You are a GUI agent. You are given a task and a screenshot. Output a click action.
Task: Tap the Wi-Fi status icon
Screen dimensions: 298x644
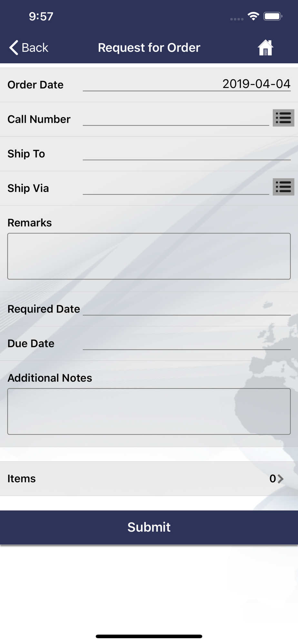click(x=253, y=16)
